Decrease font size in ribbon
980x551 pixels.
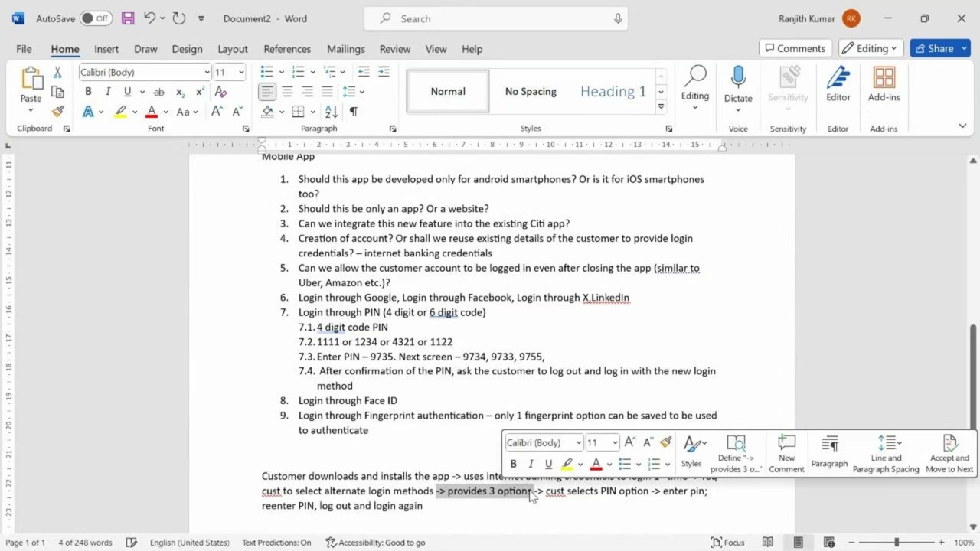pos(237,112)
